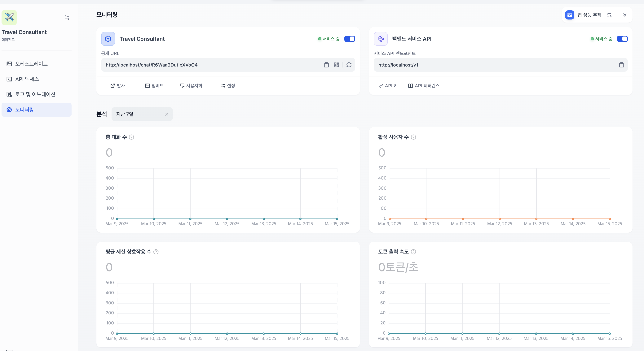Open app performance tracing config icon
The image size is (644, 351).
pyautogui.click(x=609, y=15)
